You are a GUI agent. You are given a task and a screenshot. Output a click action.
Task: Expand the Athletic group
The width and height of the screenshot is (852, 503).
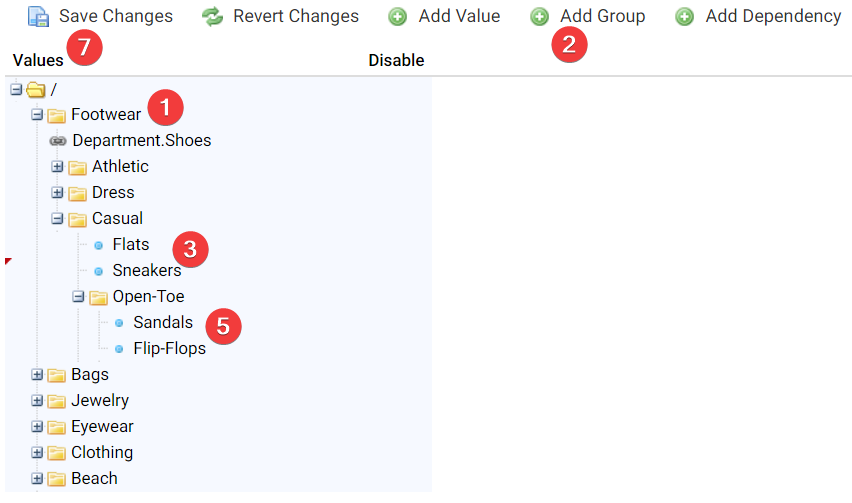point(57,167)
